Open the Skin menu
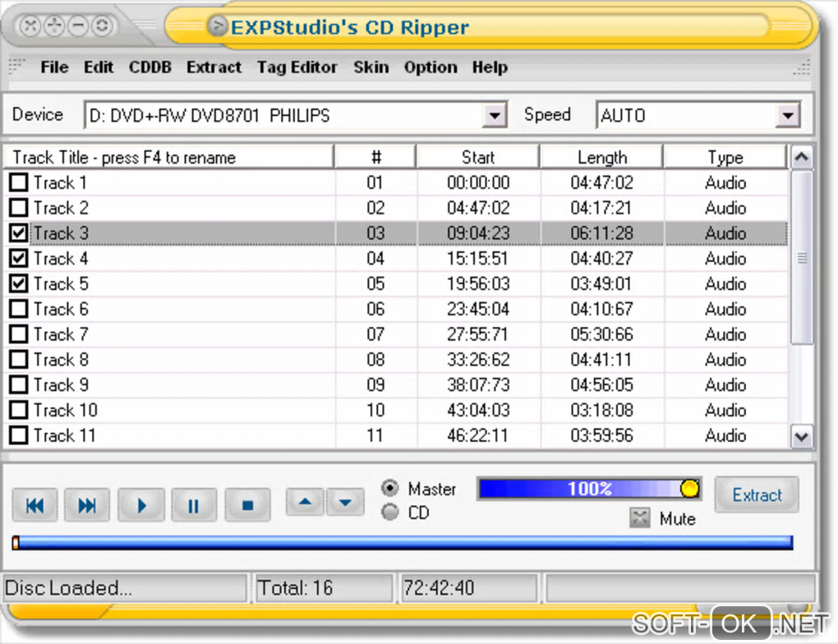 [371, 67]
